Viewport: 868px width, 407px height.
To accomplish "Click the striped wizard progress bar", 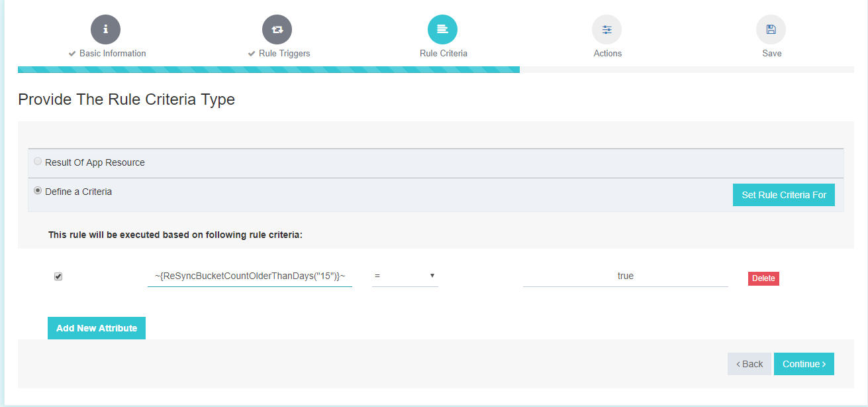I will (268, 70).
